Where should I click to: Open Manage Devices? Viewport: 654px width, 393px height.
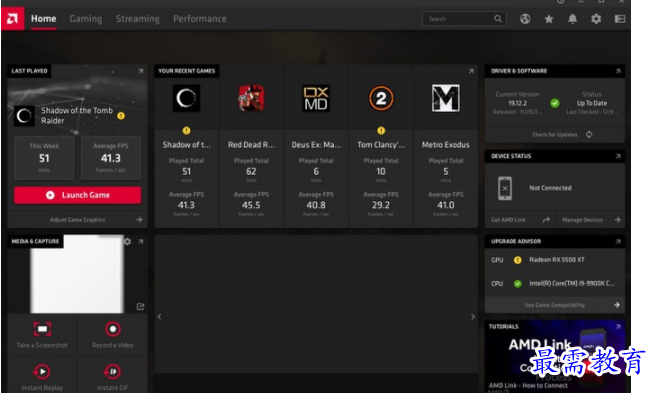pos(591,220)
